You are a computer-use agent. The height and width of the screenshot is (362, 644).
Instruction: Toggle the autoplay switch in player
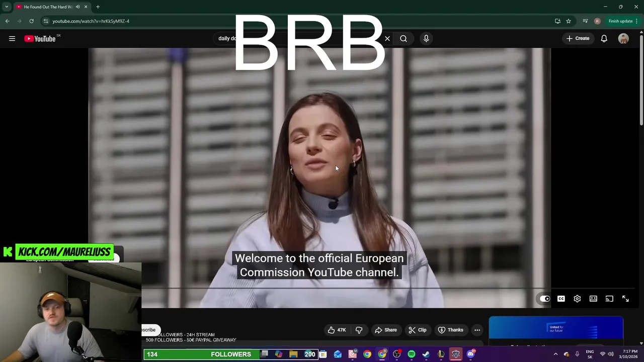pos(545,299)
